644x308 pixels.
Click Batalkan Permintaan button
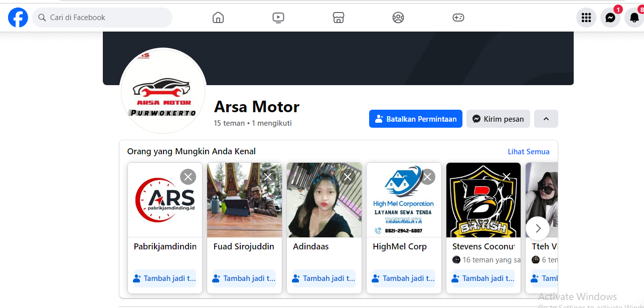[416, 119]
